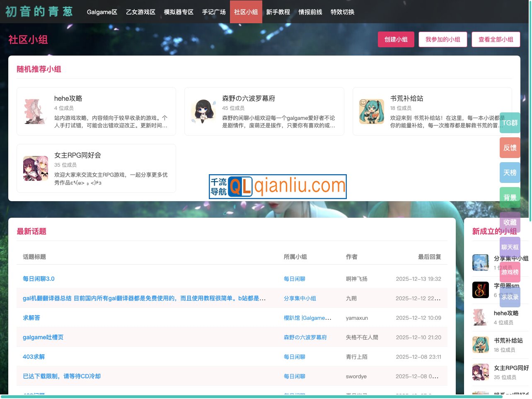Open the 反馈 feedback side button

510,148
